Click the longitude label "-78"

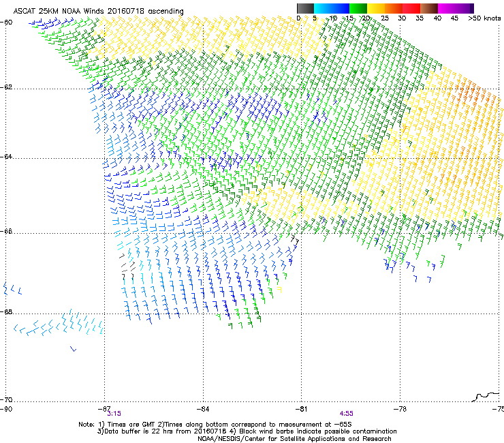click(x=400, y=409)
